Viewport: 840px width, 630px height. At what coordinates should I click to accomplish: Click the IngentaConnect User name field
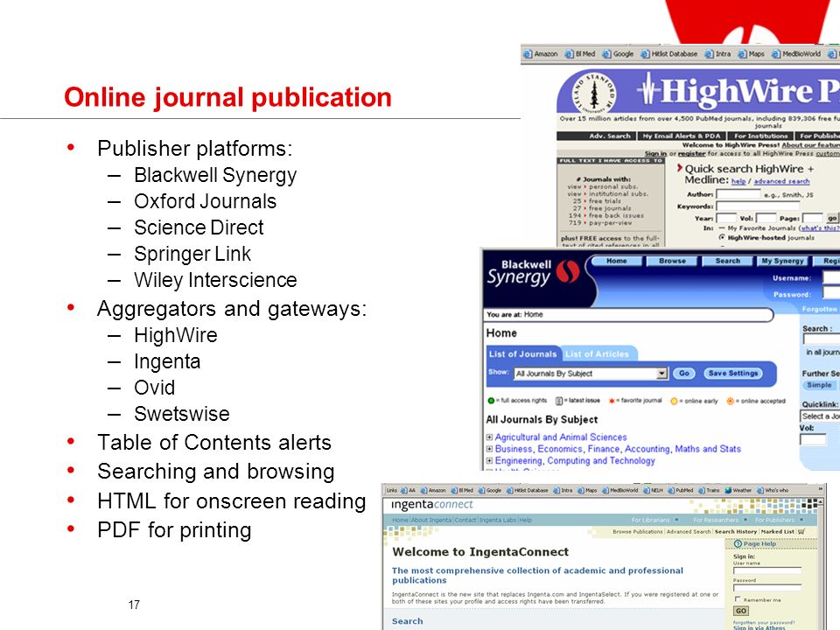click(767, 570)
